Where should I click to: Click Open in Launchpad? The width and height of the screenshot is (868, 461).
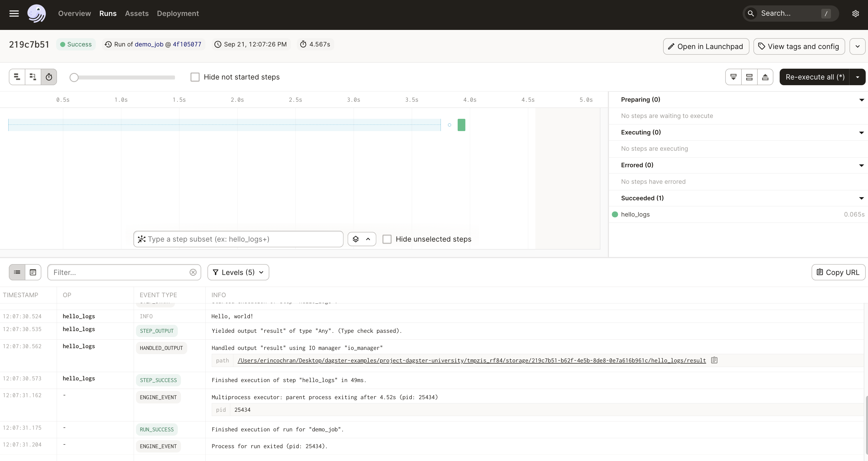click(x=706, y=46)
